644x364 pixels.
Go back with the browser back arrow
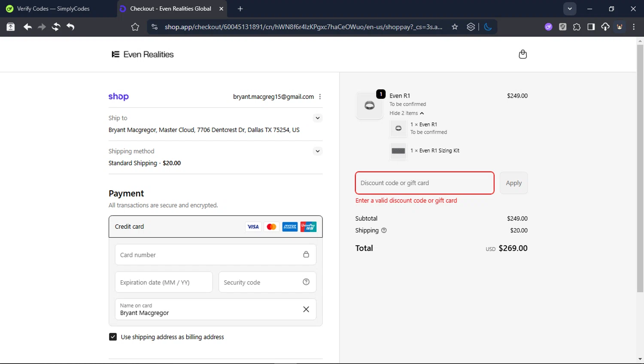coord(27,27)
